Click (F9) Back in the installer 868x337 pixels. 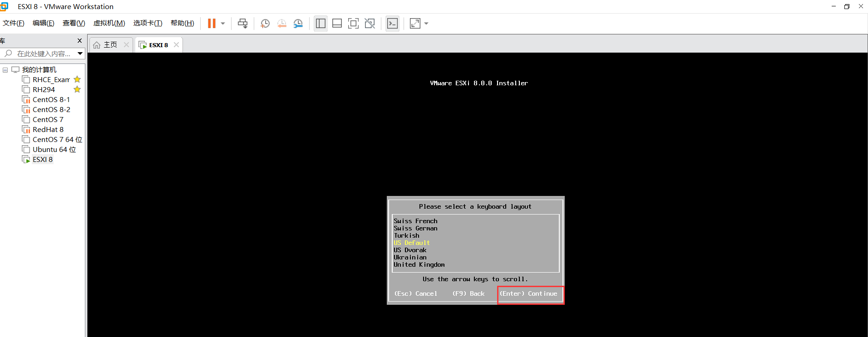469,294
